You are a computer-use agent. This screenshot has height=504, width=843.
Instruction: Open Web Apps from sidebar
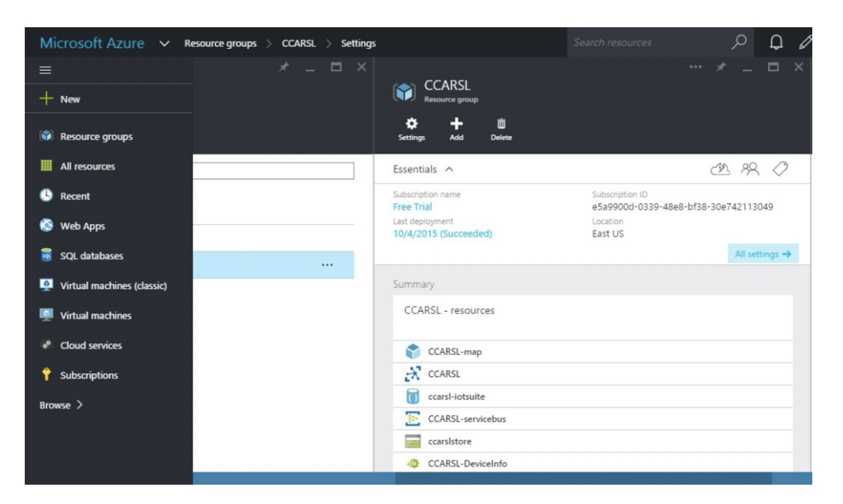click(82, 226)
